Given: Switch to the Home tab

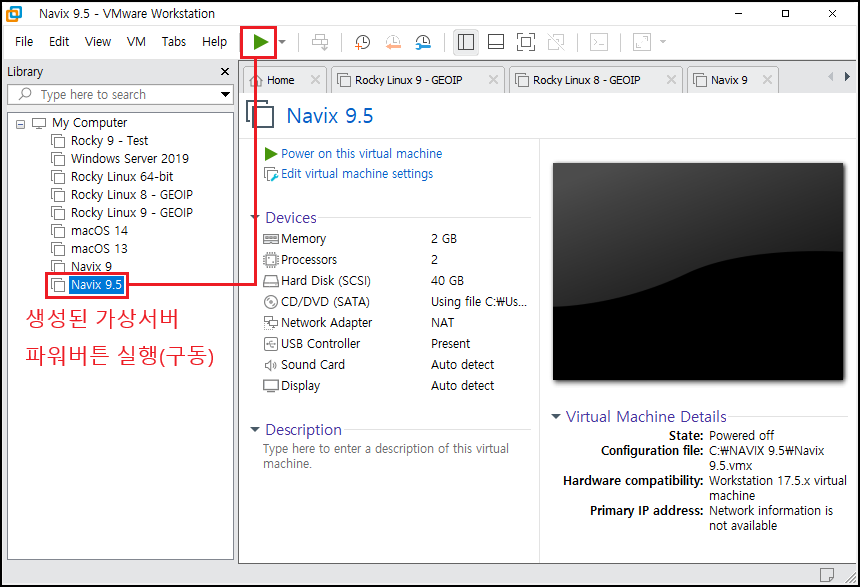Looking at the screenshot, I should tap(280, 80).
